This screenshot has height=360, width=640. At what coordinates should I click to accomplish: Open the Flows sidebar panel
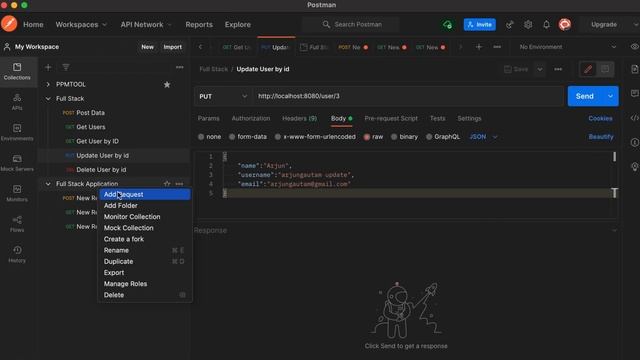point(17,224)
